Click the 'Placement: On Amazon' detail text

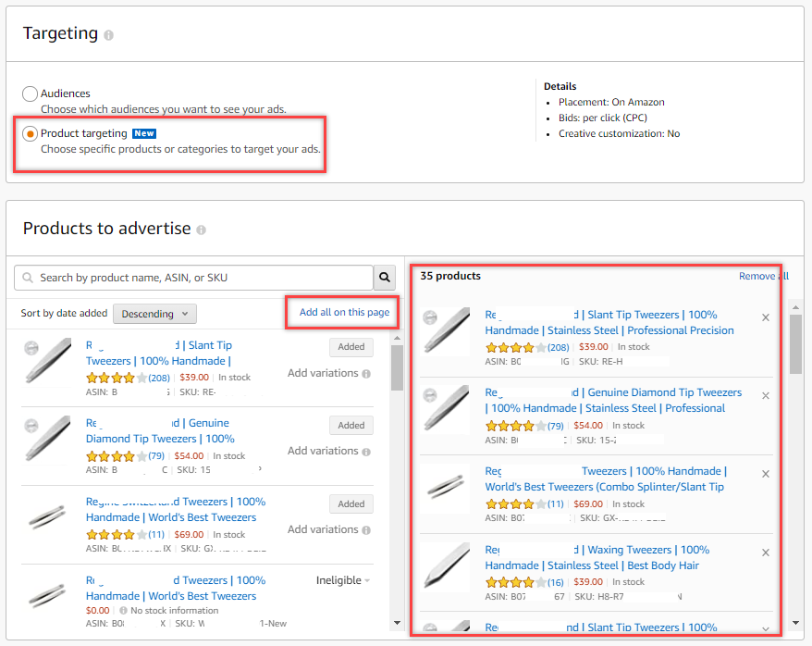coord(611,102)
